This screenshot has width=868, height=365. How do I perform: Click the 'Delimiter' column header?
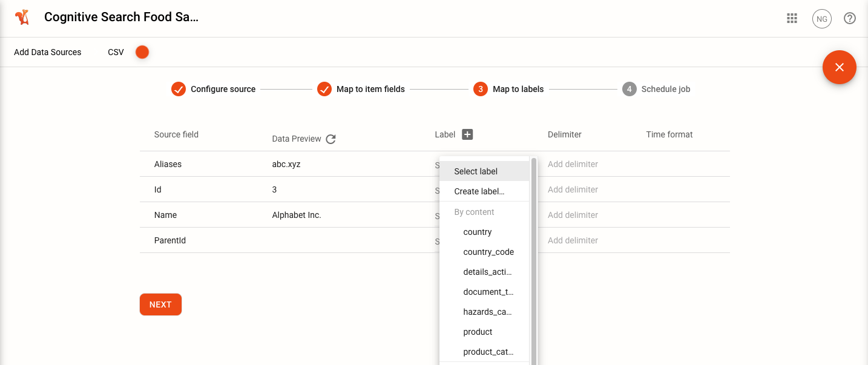point(565,134)
